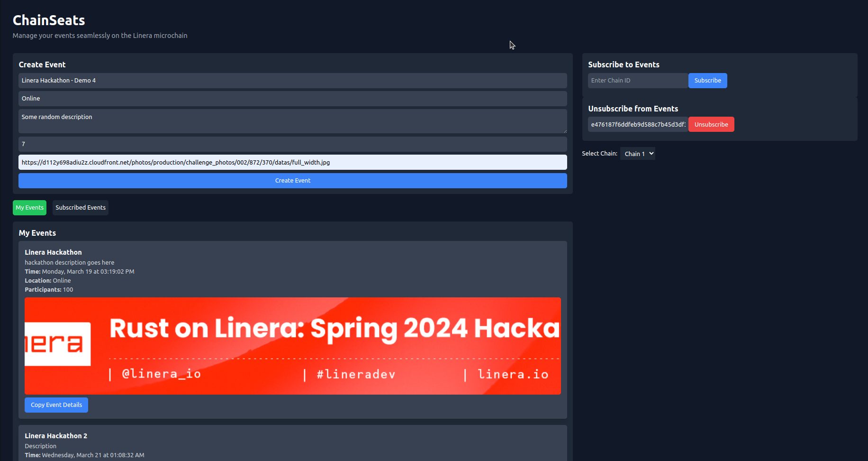
Task: Click the blue Subscribe button
Action: tap(707, 81)
